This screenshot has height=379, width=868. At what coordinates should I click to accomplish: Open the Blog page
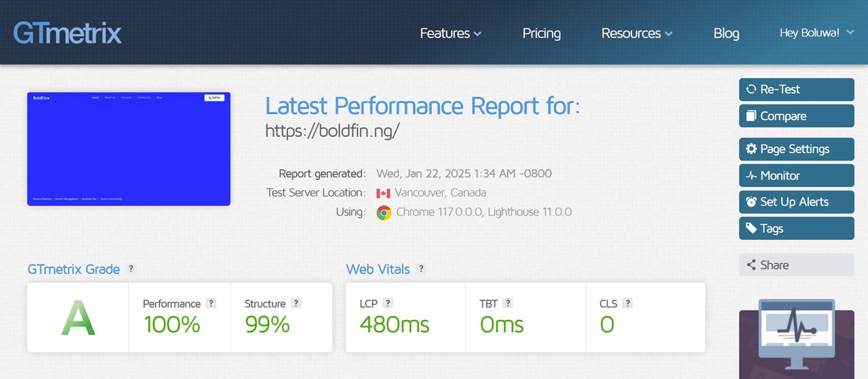coord(726,33)
